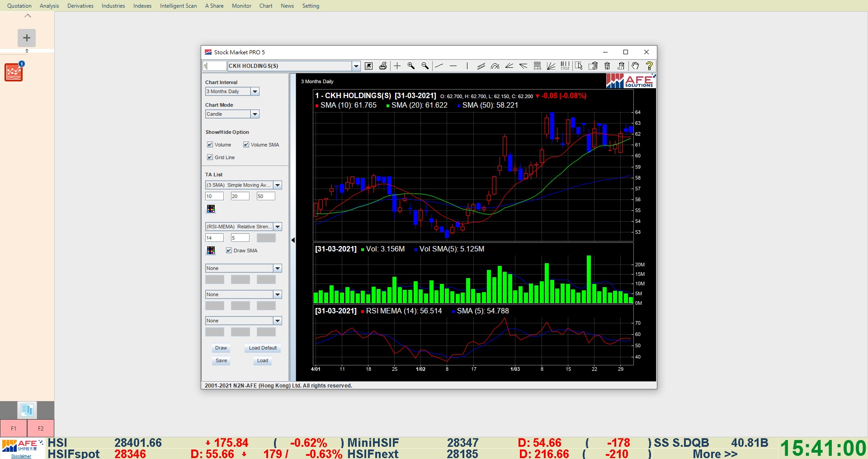Open the RSI-MEMA indicator dropdown
Image resolution: width=868 pixels, height=459 pixels.
click(x=278, y=227)
